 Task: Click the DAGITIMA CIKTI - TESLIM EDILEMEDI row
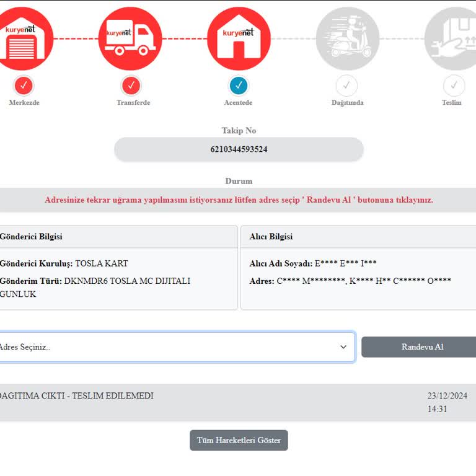click(238, 402)
